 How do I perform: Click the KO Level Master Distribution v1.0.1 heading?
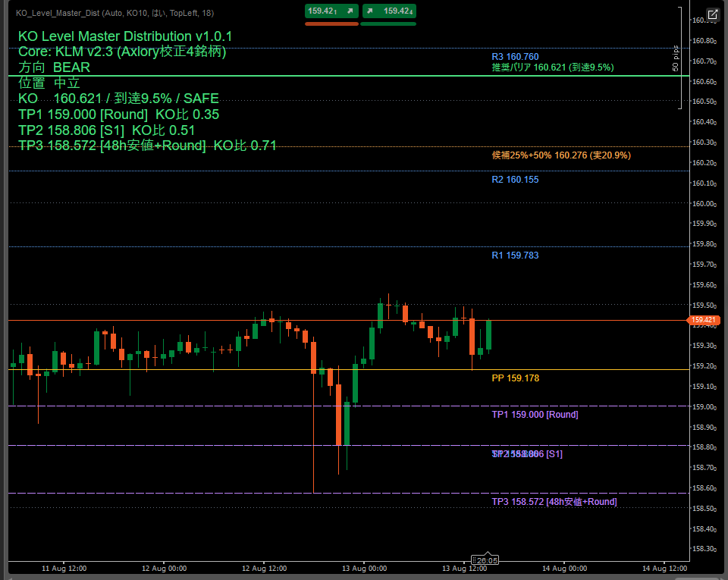pos(125,36)
